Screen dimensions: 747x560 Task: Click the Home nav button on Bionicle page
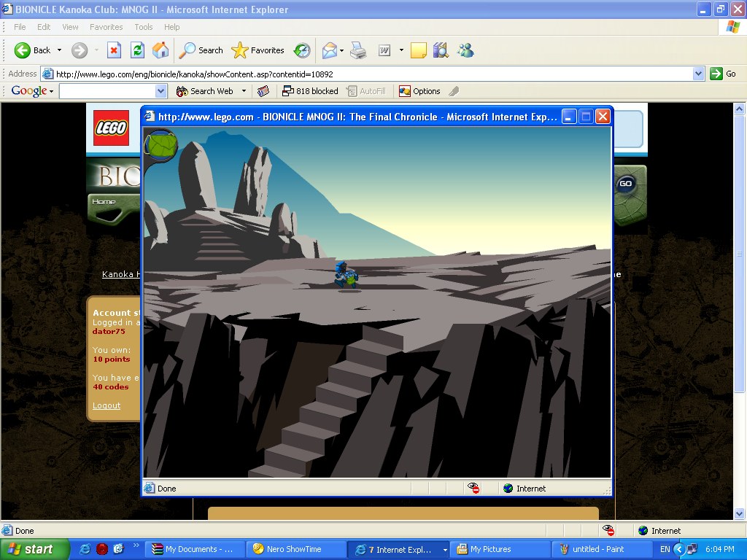104,202
